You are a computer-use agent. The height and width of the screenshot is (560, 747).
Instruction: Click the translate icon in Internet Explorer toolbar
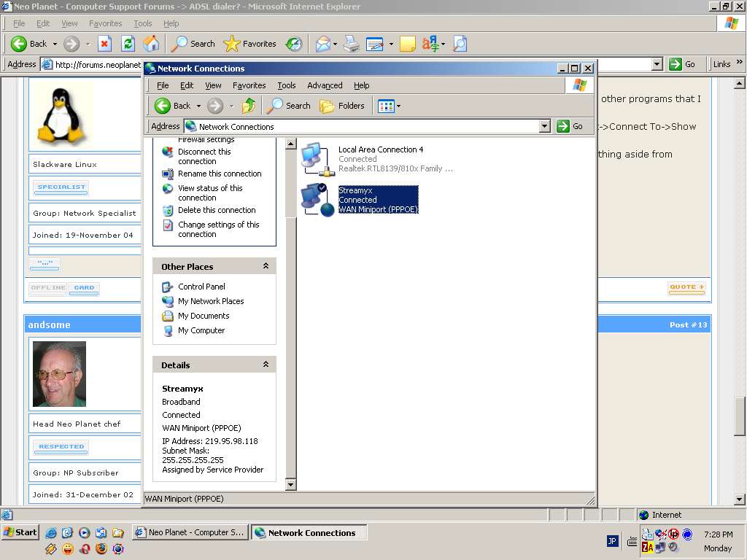430,44
